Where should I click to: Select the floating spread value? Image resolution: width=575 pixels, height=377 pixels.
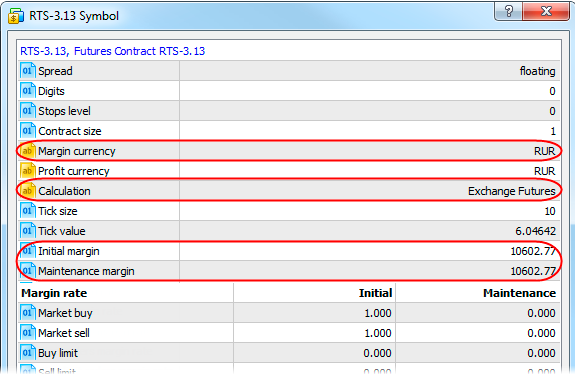coord(538,71)
